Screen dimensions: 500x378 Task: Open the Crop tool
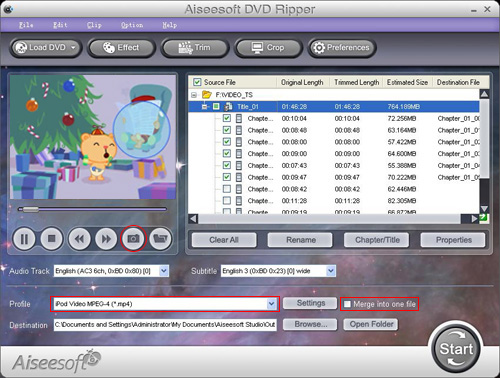pyautogui.click(x=268, y=48)
